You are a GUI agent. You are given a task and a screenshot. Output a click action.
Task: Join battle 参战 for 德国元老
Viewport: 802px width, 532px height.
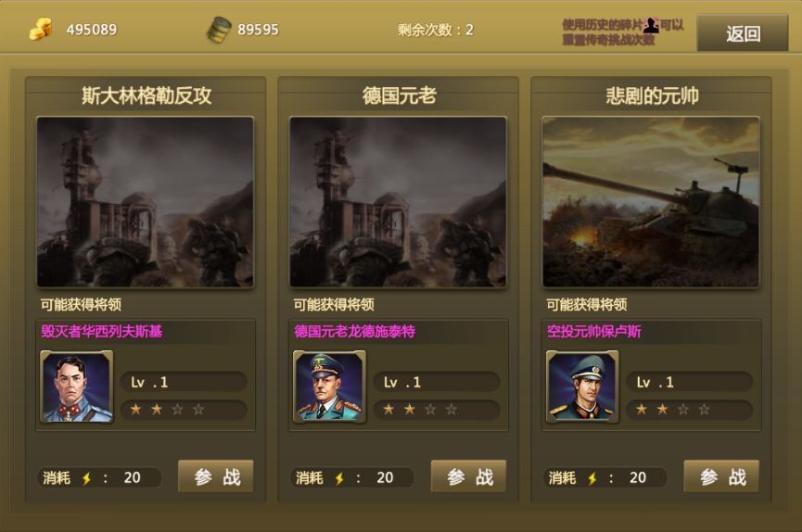(468, 476)
